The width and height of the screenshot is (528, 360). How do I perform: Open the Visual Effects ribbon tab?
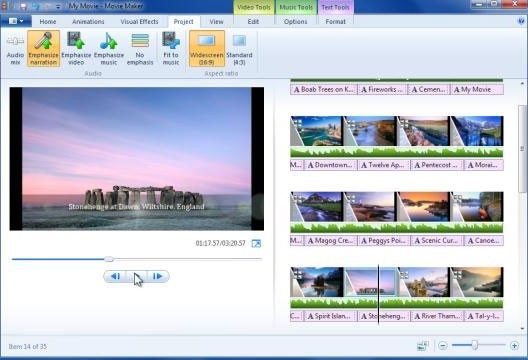[x=139, y=22]
